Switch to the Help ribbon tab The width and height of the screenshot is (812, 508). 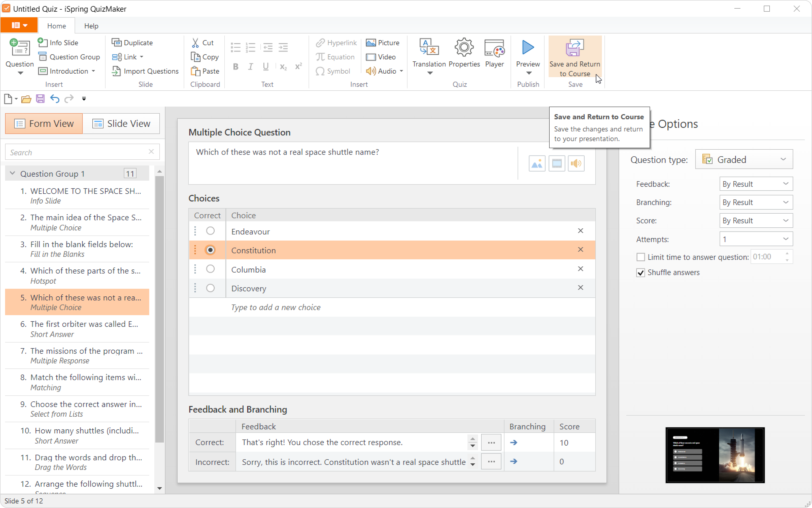click(x=91, y=26)
